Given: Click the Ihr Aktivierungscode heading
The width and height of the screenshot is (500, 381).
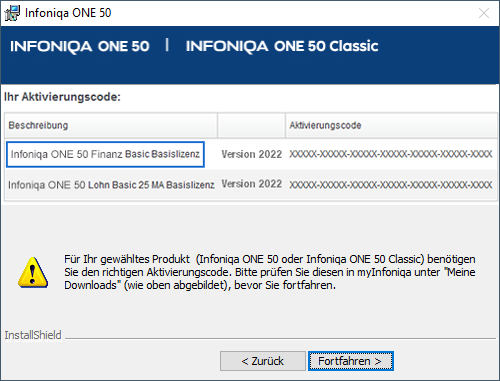Looking at the screenshot, I should tap(62, 97).
